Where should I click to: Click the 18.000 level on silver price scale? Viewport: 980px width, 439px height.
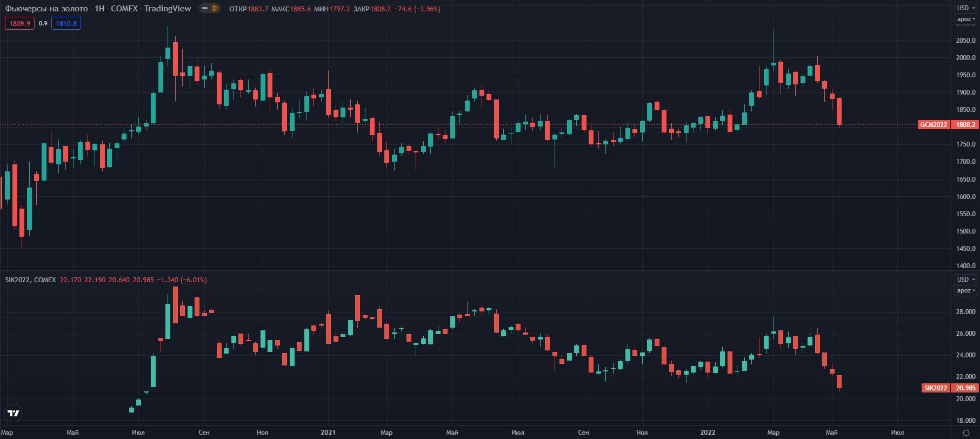[965, 421]
